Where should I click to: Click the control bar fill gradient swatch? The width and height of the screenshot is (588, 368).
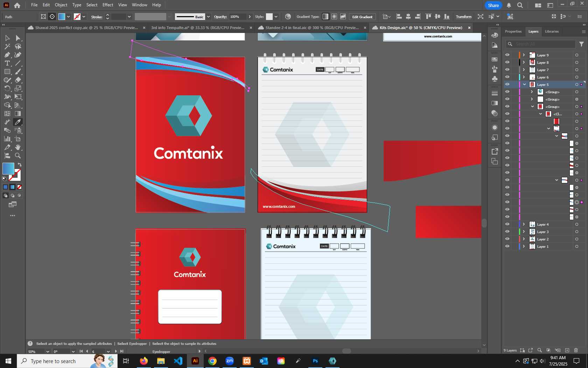coord(62,16)
